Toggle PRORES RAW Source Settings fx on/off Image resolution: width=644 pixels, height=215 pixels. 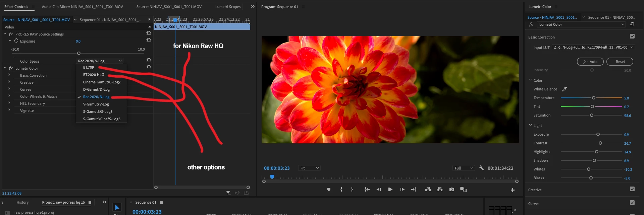(11, 34)
